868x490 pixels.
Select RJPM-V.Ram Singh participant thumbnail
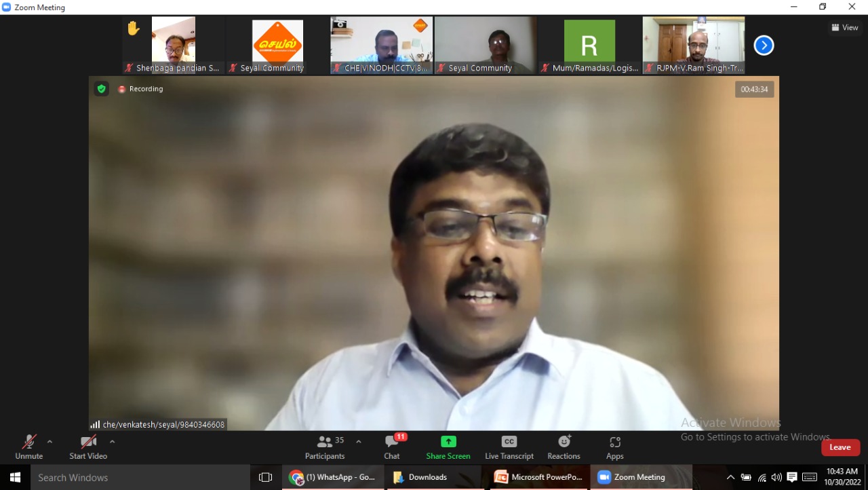(693, 45)
